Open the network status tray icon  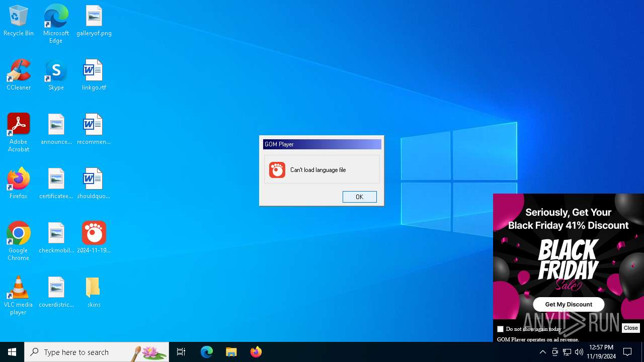pyautogui.click(x=567, y=352)
